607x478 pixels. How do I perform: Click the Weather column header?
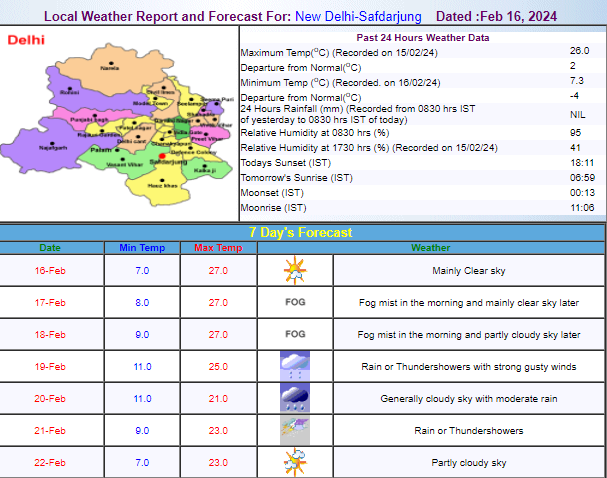[430, 248]
